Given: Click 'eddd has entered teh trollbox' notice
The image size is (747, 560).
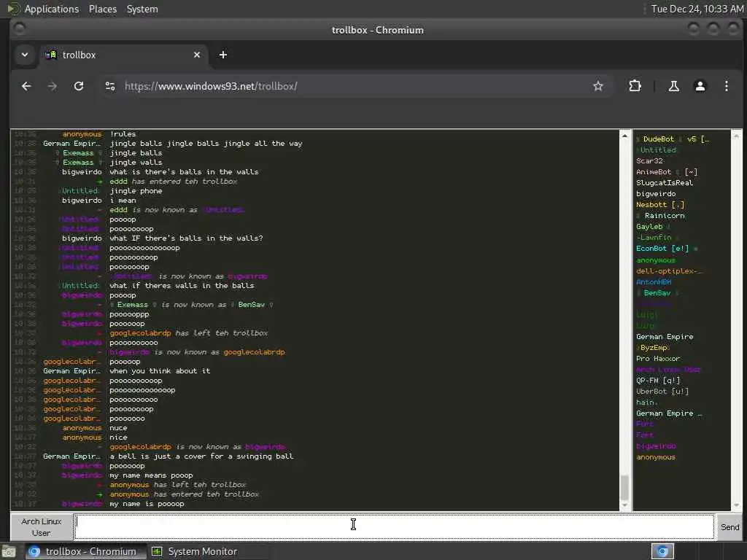Looking at the screenshot, I should coord(174,182).
